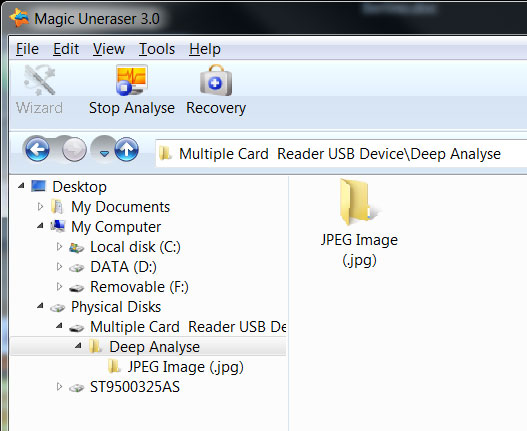Launch the Wizard wand icon
Viewport: 527px width, 431px height.
40,80
